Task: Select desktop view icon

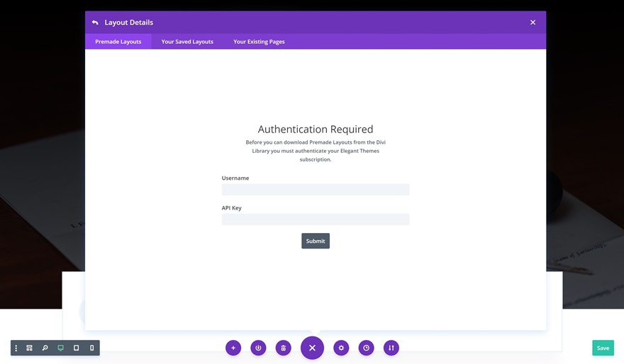Action: [60, 348]
